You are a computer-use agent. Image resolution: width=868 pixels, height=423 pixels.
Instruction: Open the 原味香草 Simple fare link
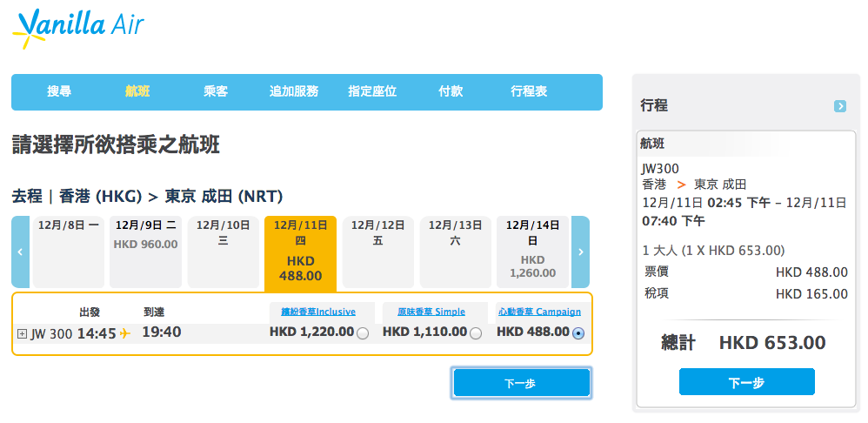pyautogui.click(x=431, y=312)
